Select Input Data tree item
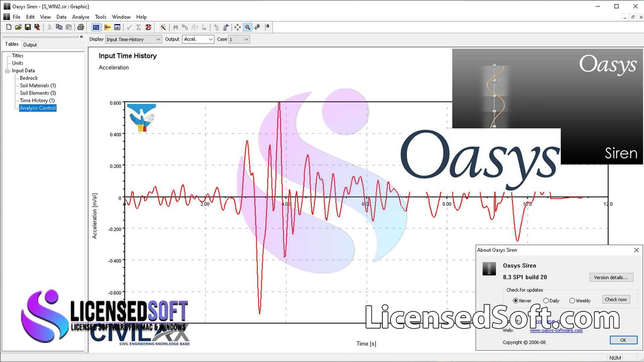Screen dimensions: 644x362 click(23, 71)
